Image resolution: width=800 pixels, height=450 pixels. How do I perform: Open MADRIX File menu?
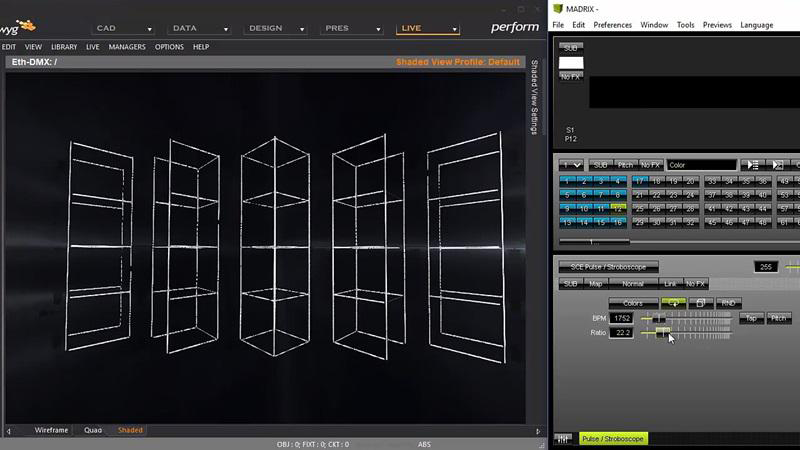point(558,25)
